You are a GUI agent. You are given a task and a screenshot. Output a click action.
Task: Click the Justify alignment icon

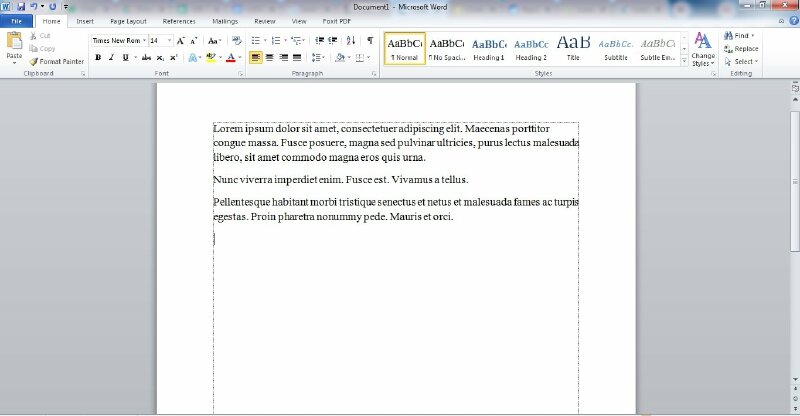click(x=297, y=57)
